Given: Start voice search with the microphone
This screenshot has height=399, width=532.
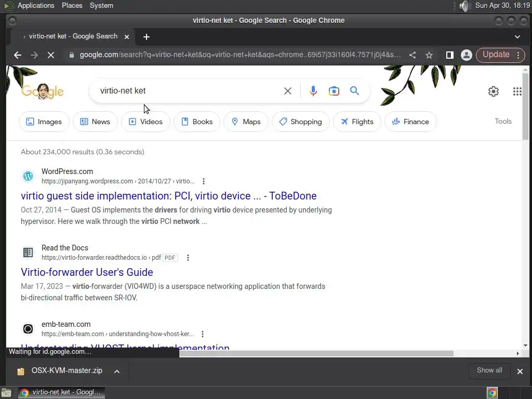Looking at the screenshot, I should pyautogui.click(x=313, y=91).
